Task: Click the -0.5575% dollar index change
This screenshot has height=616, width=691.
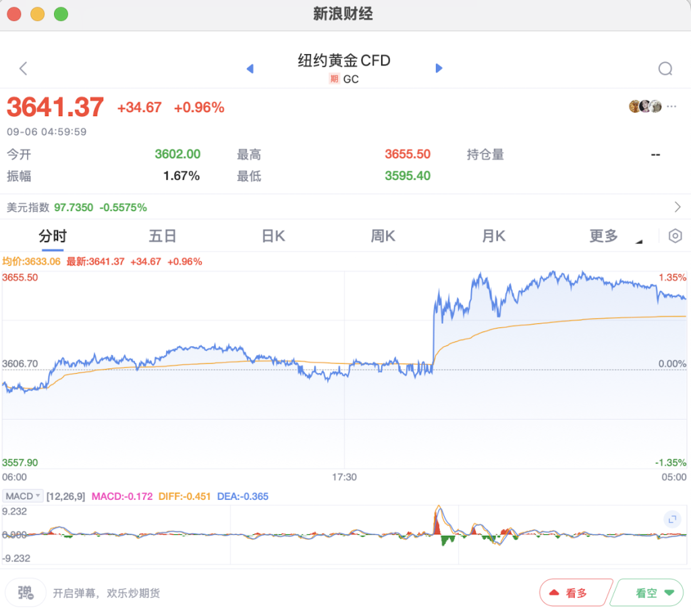Action: (x=123, y=207)
